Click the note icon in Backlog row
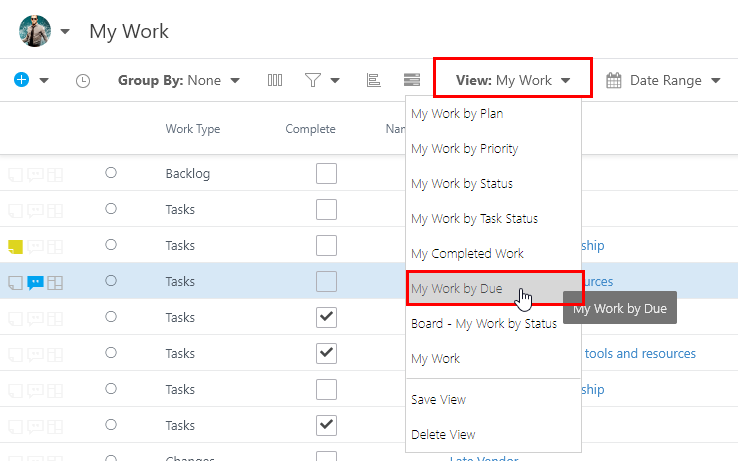The height and width of the screenshot is (461, 738). [x=16, y=175]
